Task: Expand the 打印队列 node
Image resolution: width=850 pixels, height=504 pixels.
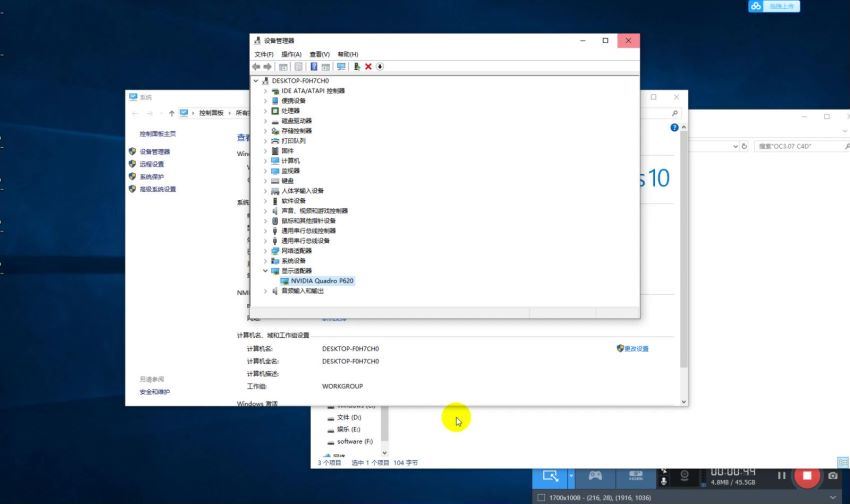Action: click(266, 141)
